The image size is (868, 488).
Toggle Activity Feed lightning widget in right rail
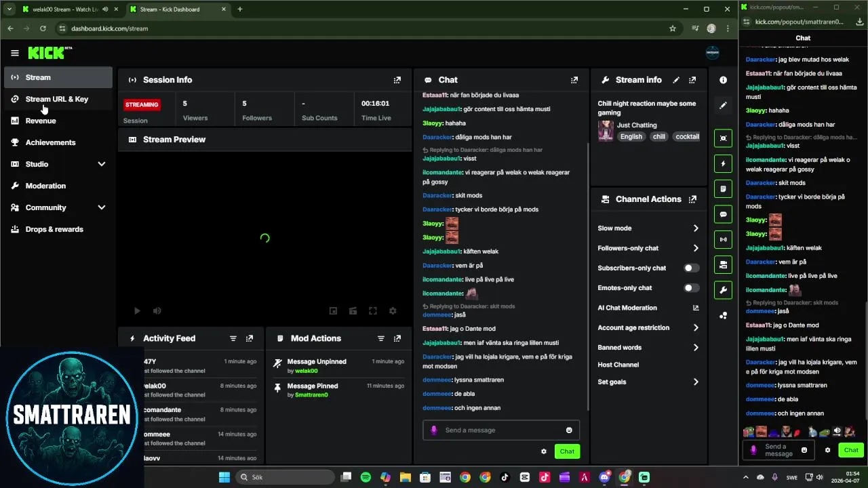724,163
